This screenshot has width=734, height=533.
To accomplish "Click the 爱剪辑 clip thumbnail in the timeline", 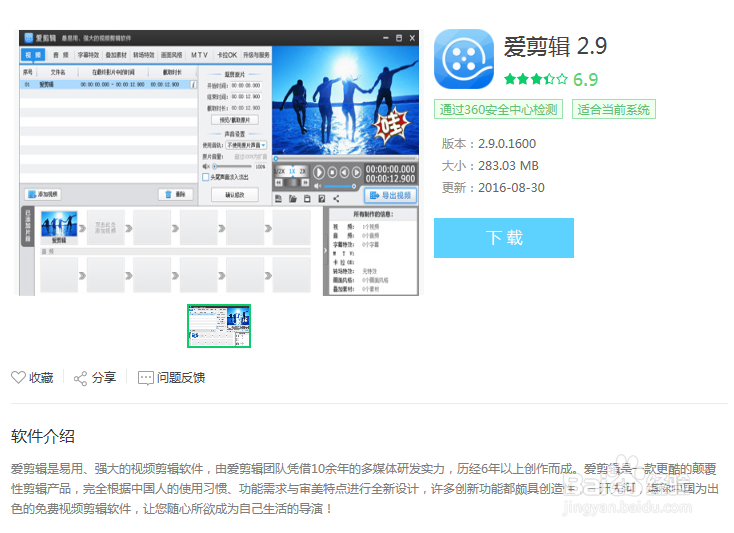I will tap(59, 227).
